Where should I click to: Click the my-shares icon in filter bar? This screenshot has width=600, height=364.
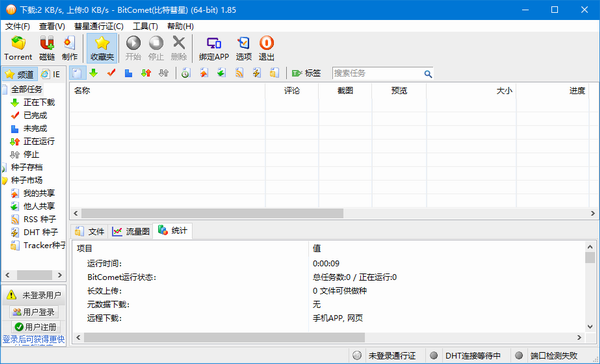click(204, 73)
